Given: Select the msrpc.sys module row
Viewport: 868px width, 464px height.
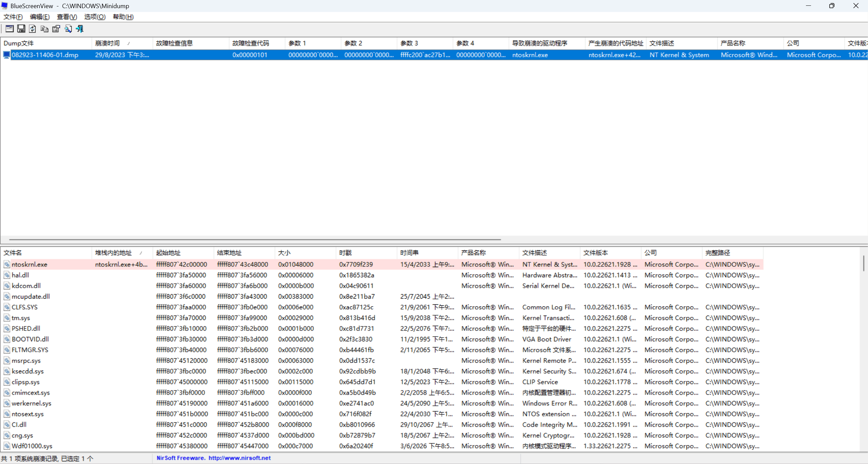Looking at the screenshot, I should coord(382,361).
